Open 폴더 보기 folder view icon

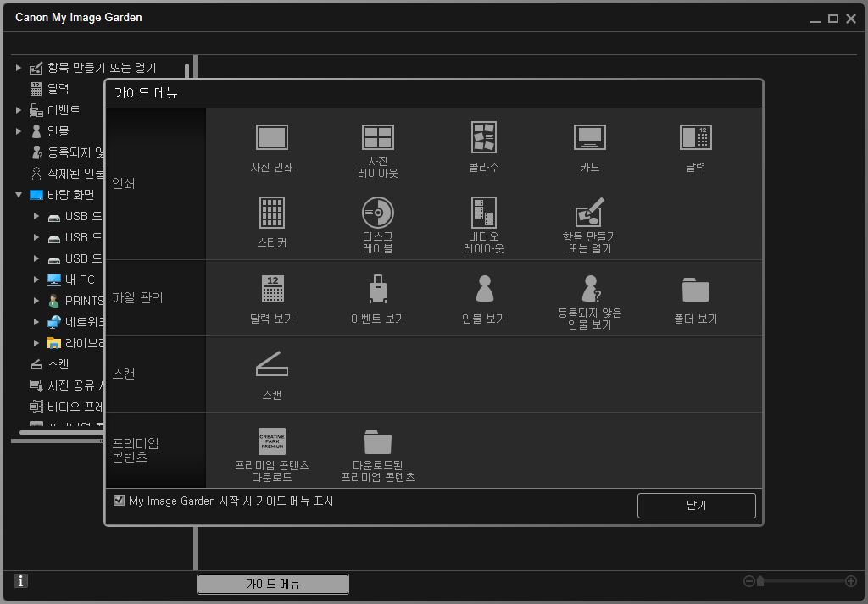click(x=696, y=289)
